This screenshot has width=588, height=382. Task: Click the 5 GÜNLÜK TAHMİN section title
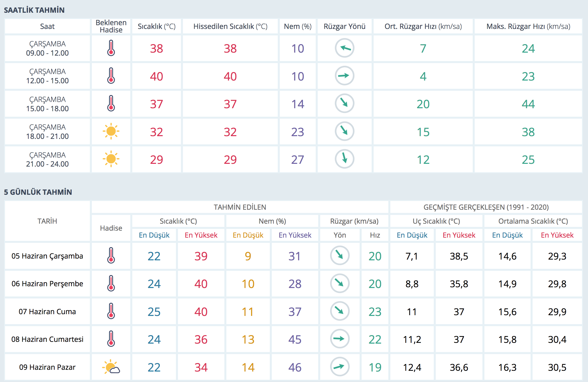point(38,192)
